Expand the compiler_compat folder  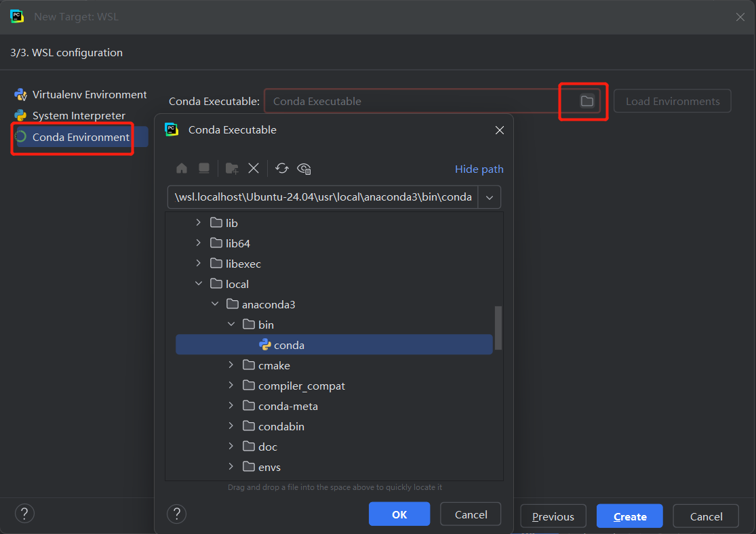[x=231, y=385]
